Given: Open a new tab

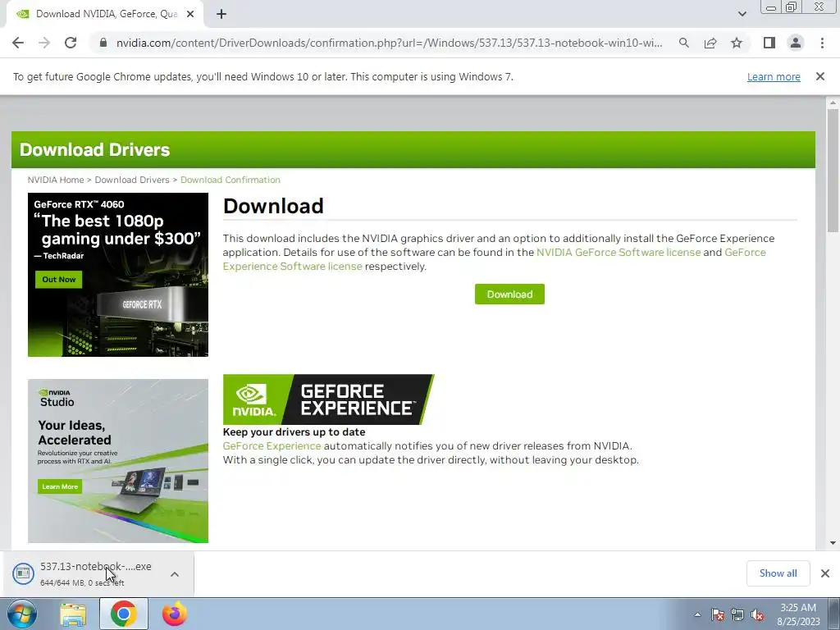Looking at the screenshot, I should pyautogui.click(x=221, y=14).
